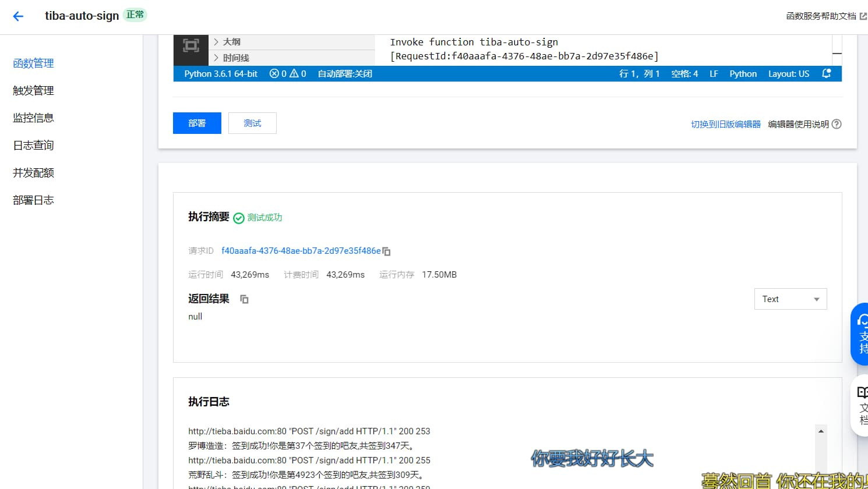
Task: Select 监控信息 in the left sidebar
Action: tap(33, 118)
